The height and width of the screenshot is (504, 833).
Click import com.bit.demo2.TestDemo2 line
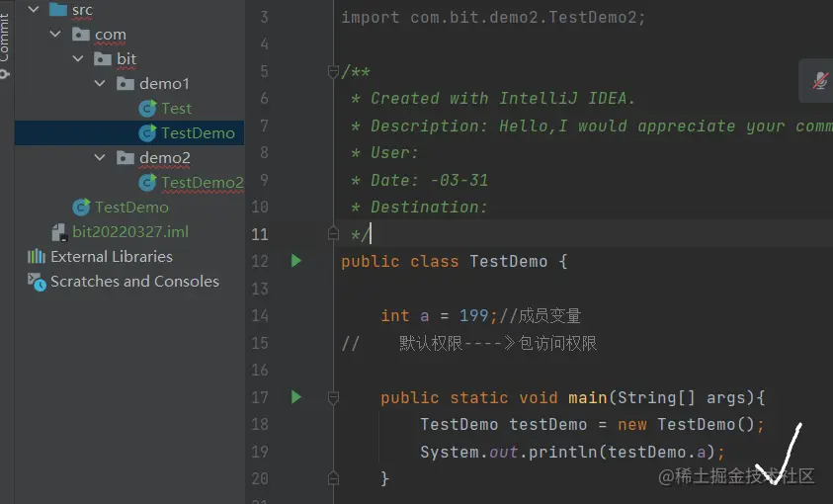pos(493,18)
